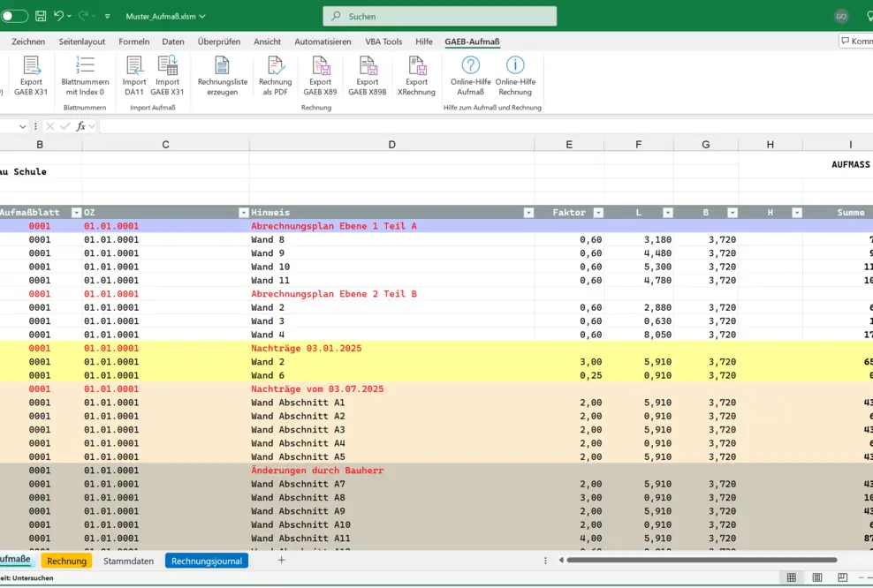Click into the Suchen search box
This screenshot has width=873, height=588.
[440, 16]
